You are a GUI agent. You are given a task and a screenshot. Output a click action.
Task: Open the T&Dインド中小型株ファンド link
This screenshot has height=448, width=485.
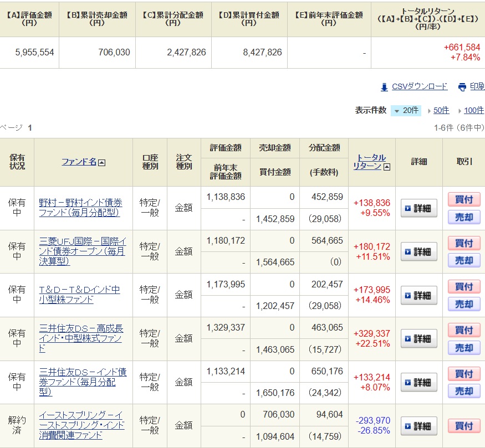79,295
